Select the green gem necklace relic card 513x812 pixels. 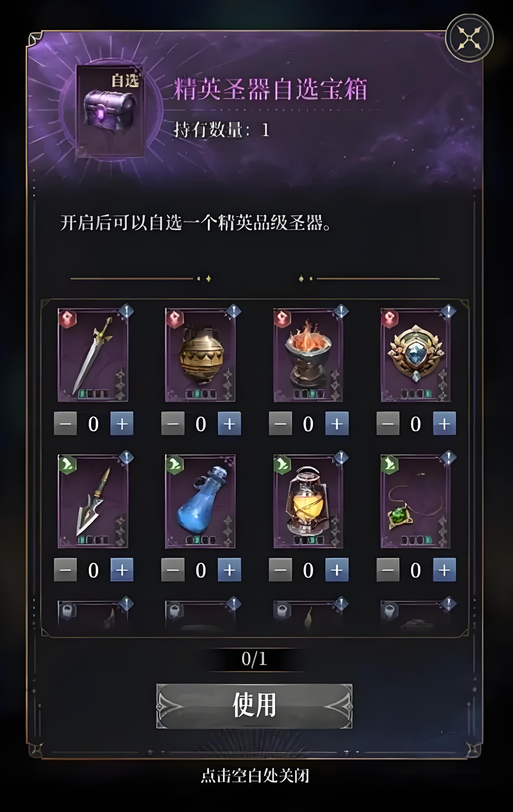[x=416, y=501]
